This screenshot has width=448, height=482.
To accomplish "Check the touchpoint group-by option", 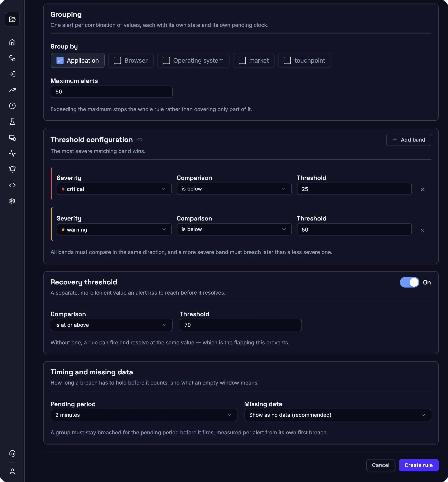I will [x=305, y=60].
